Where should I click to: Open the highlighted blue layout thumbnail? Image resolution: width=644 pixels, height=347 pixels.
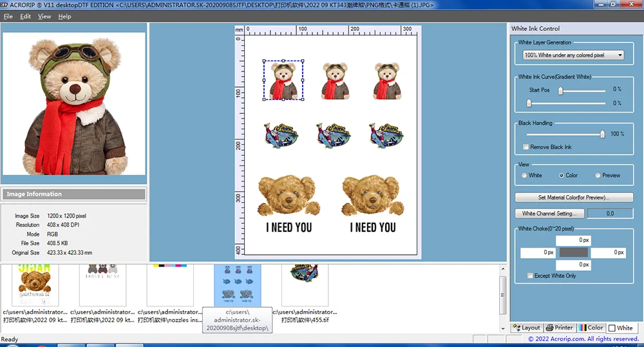(238, 285)
